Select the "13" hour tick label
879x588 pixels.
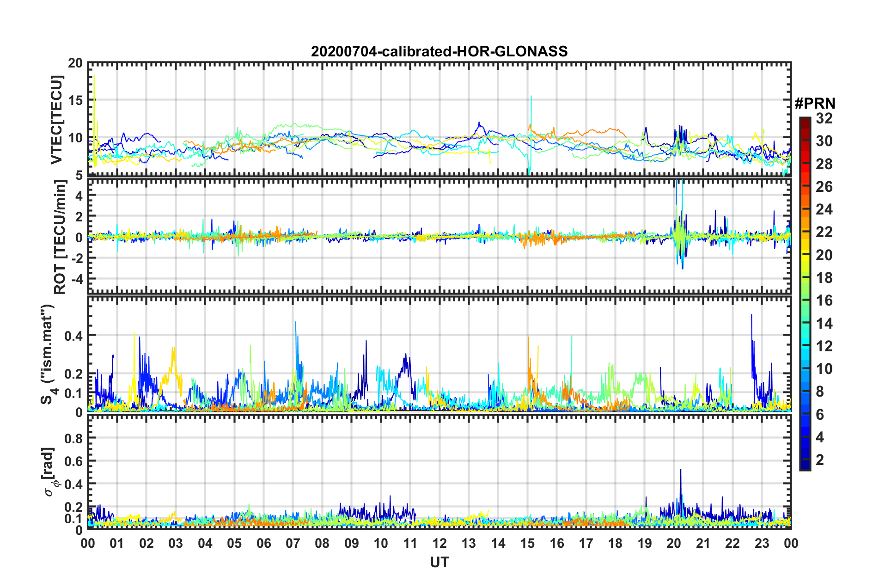469,543
